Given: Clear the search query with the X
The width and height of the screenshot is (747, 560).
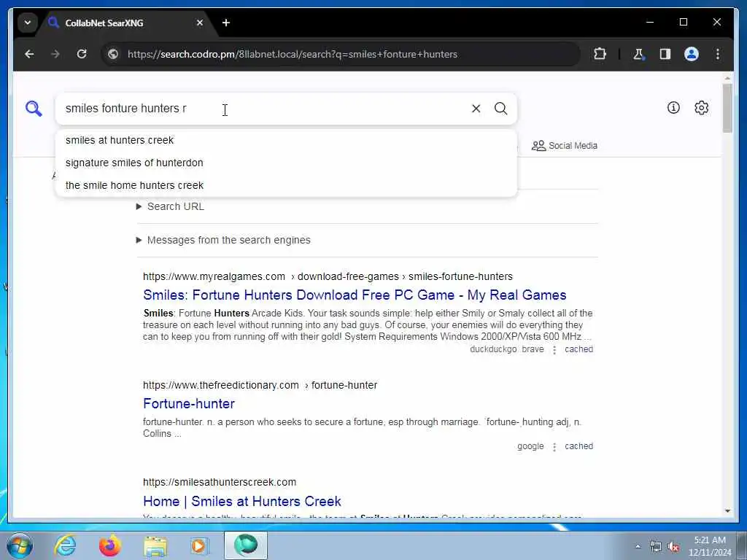Looking at the screenshot, I should [476, 109].
